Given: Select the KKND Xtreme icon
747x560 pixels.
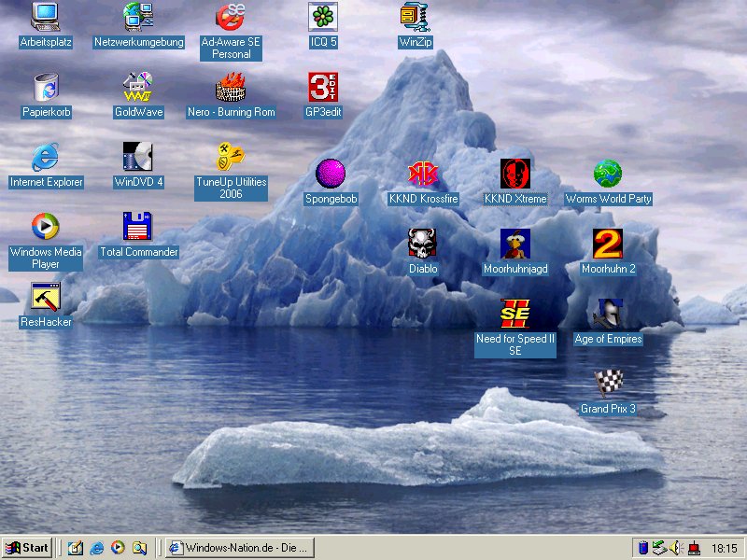Looking at the screenshot, I should pyautogui.click(x=515, y=174).
